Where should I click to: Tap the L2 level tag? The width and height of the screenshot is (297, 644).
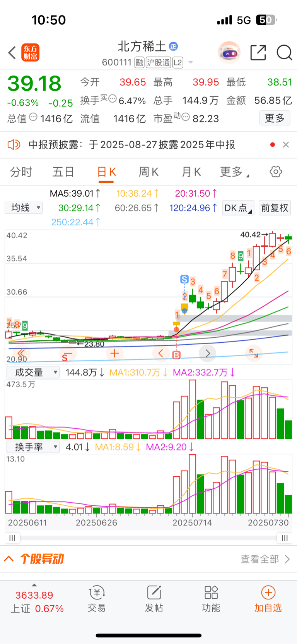178,62
